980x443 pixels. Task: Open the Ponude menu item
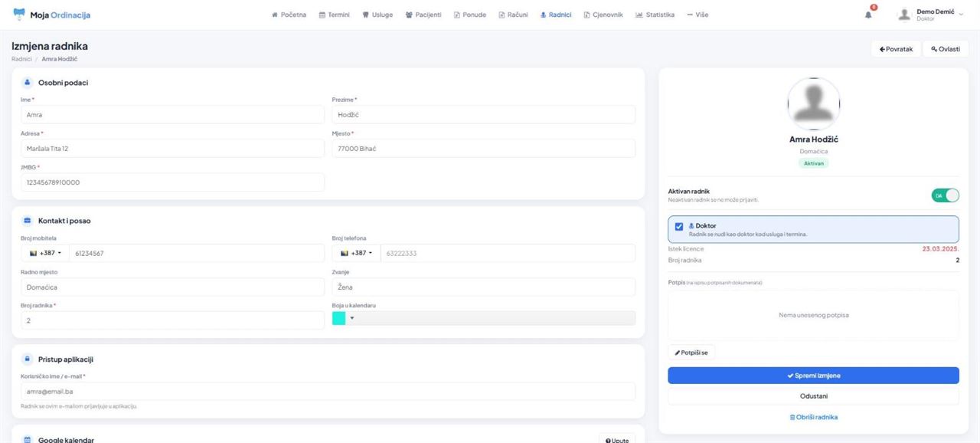click(470, 15)
